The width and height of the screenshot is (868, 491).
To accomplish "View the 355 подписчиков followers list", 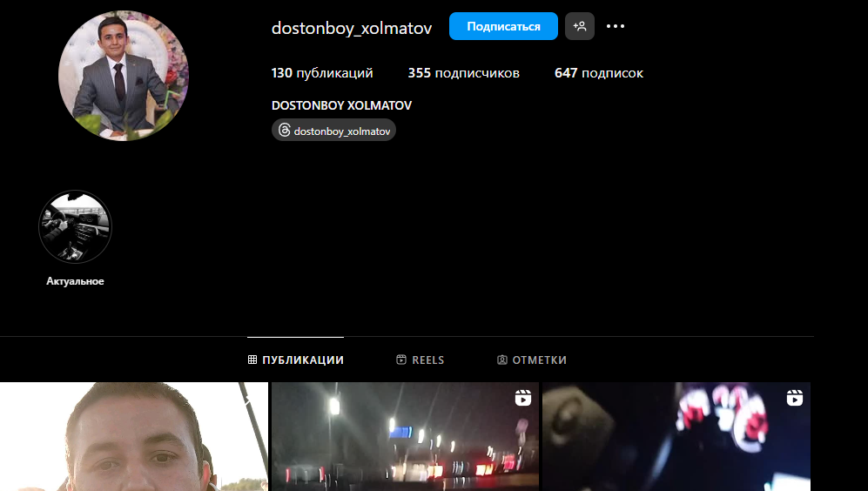I will coord(463,73).
